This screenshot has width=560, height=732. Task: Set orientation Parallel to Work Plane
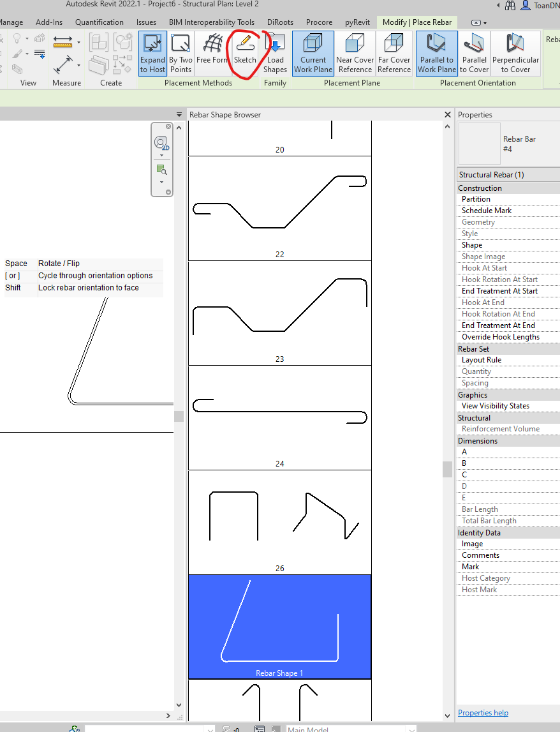point(437,53)
